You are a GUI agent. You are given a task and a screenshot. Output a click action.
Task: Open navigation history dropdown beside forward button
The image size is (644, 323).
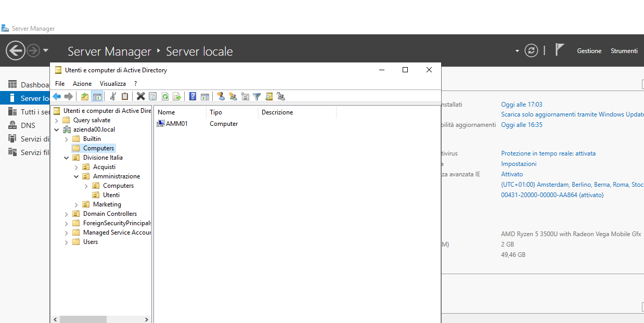[x=46, y=50]
